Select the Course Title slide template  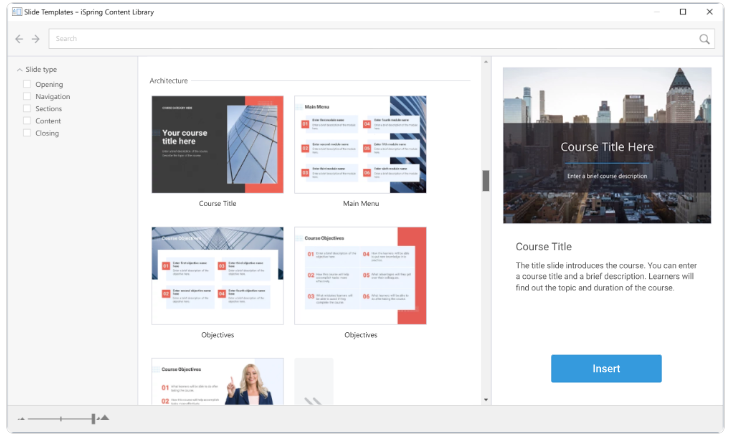217,144
